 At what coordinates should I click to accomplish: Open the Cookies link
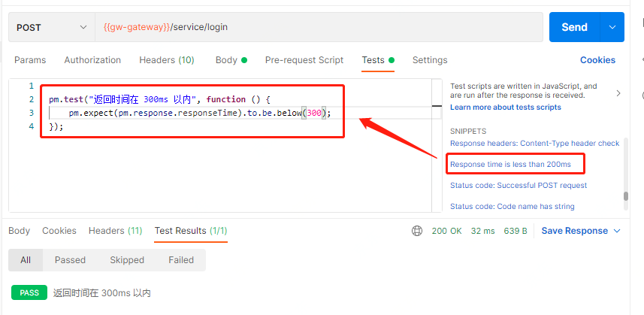[597, 60]
